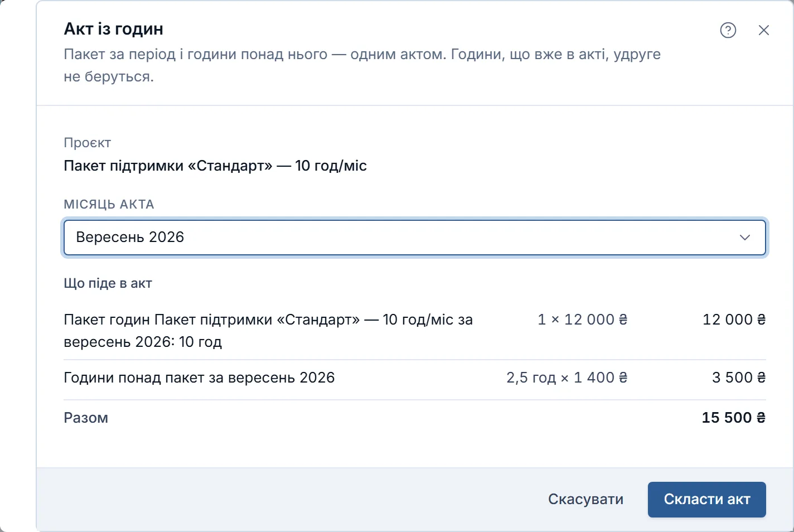Select the project name Пакет підтримки «Стандарт» text
The height and width of the screenshot is (532, 794).
tap(215, 166)
